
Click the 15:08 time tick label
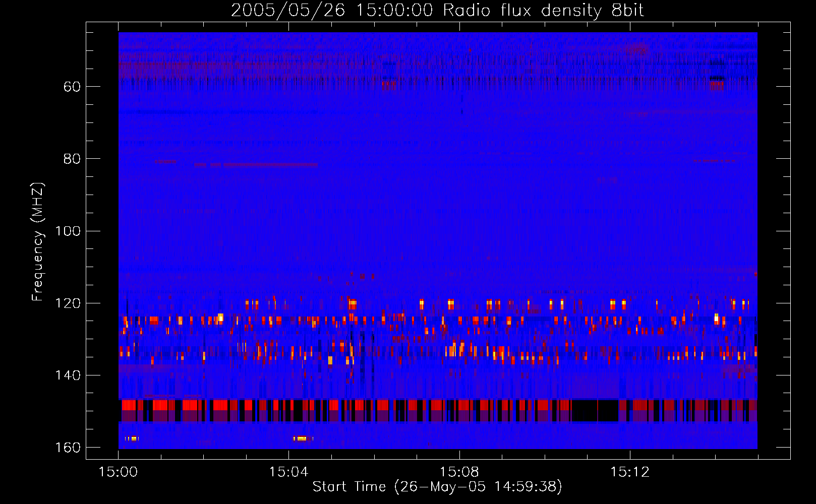pos(459,472)
